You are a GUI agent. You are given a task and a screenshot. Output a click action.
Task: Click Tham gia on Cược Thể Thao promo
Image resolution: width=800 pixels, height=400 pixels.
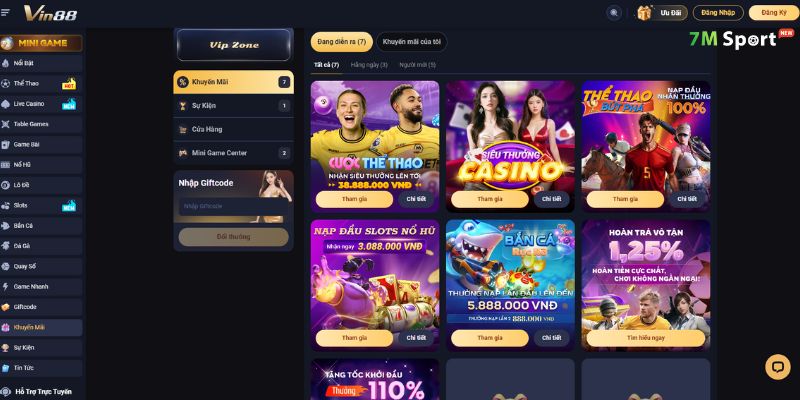coord(354,199)
